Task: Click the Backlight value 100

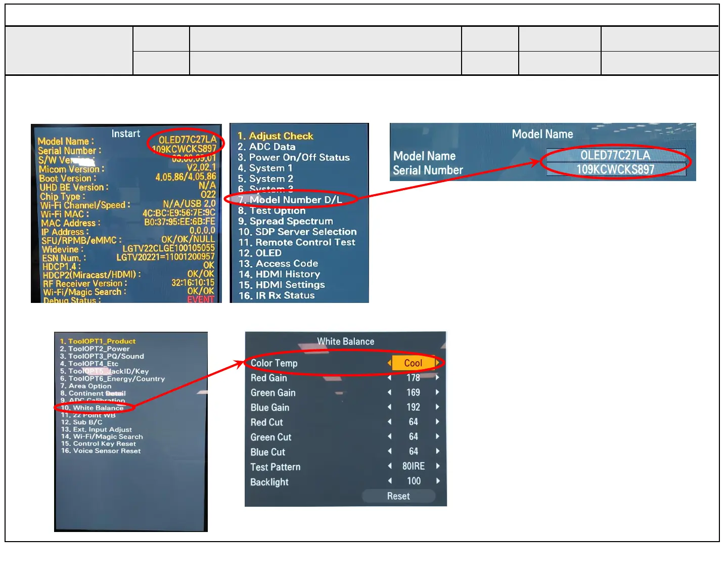Action: [x=414, y=480]
